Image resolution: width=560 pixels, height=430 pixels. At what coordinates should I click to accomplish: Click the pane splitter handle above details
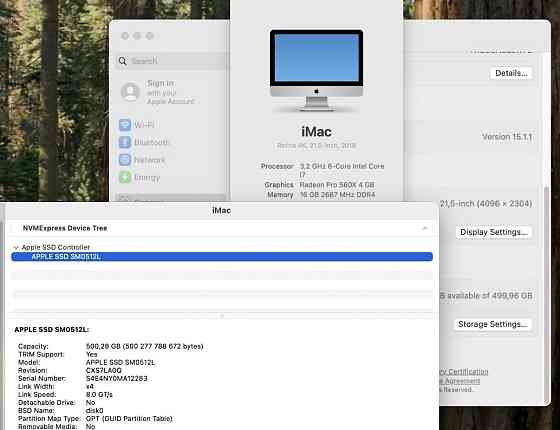click(221, 316)
